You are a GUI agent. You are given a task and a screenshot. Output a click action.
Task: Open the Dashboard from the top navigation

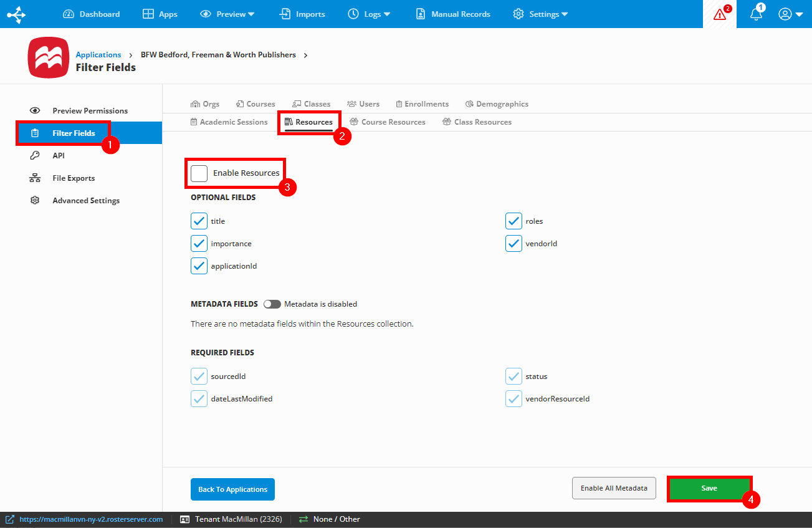coord(91,14)
